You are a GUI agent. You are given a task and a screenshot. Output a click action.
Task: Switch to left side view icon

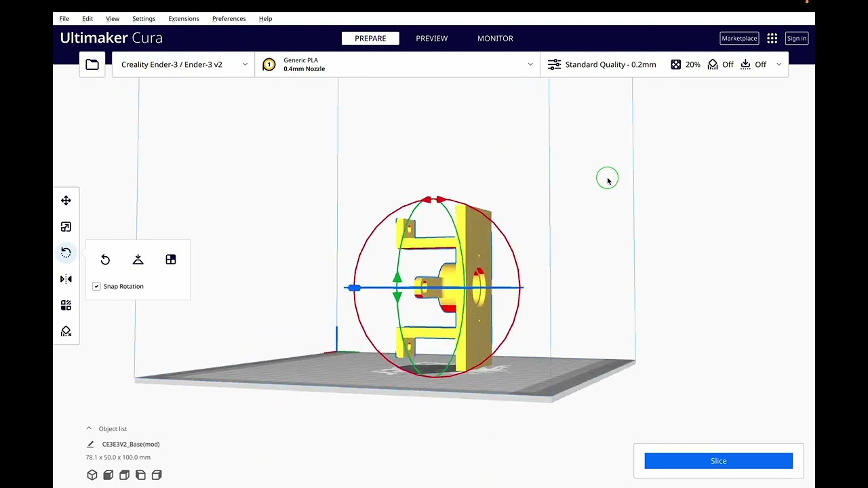pos(140,475)
